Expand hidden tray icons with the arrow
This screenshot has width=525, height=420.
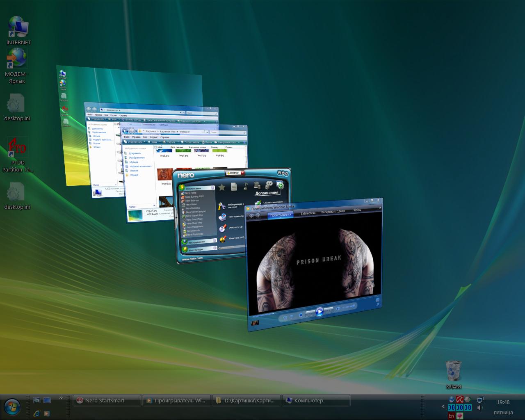click(443, 407)
